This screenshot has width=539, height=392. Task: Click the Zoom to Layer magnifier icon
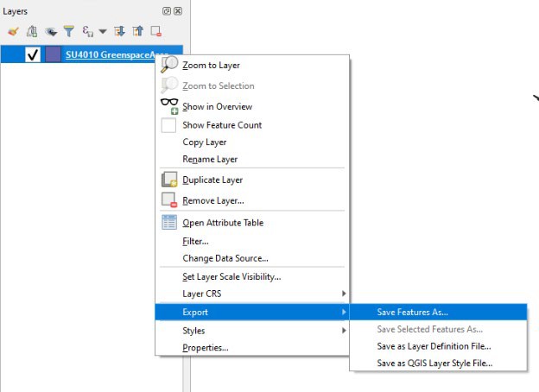pos(169,65)
